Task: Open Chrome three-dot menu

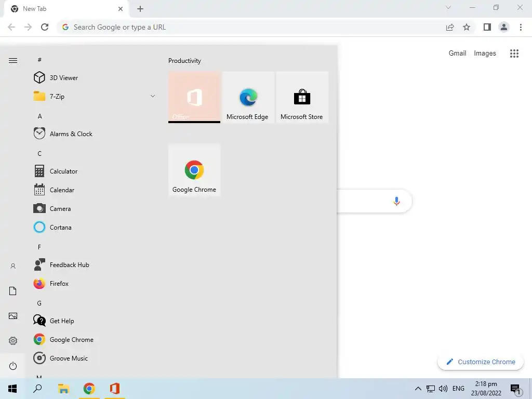Action: (x=521, y=27)
